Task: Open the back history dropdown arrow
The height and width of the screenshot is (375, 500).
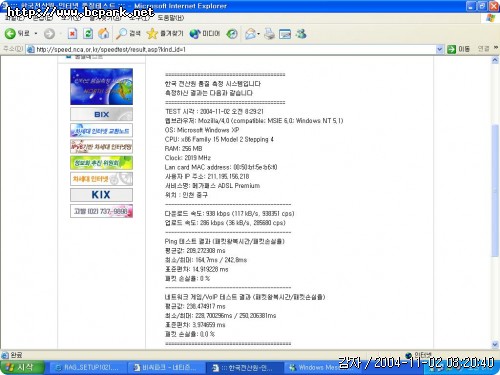Action: (35, 34)
